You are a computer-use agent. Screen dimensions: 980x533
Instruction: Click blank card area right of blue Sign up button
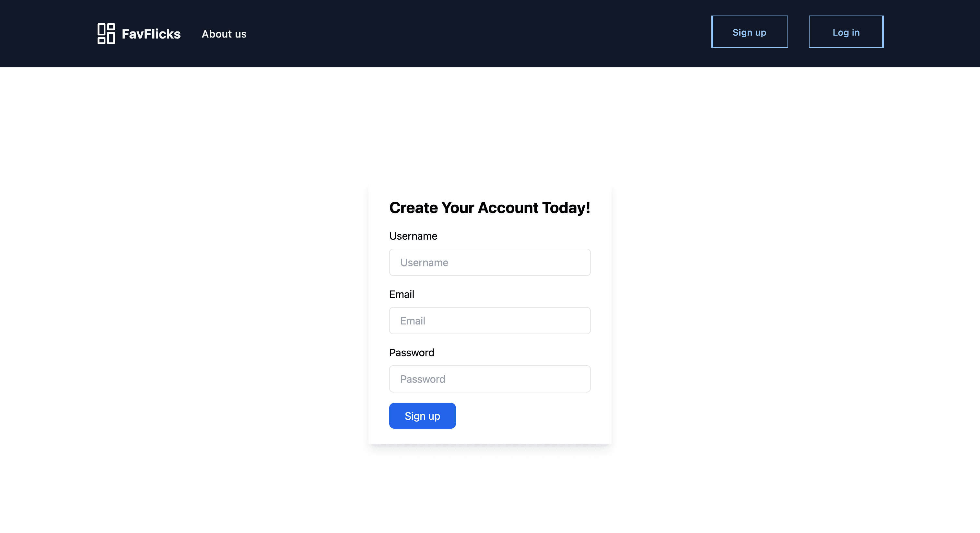[x=532, y=415]
